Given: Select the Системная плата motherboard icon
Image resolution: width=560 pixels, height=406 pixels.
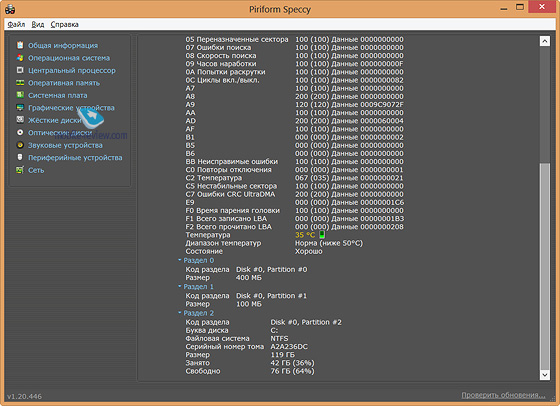Looking at the screenshot, I should (x=20, y=95).
